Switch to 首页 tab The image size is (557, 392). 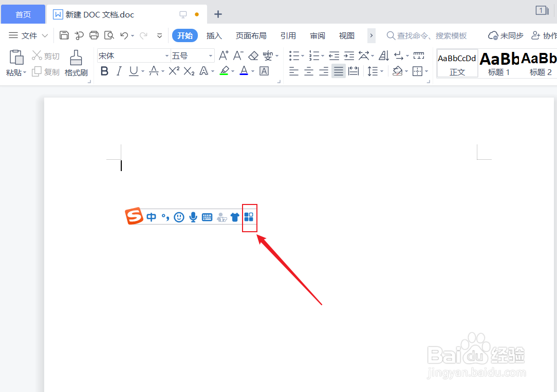click(23, 14)
